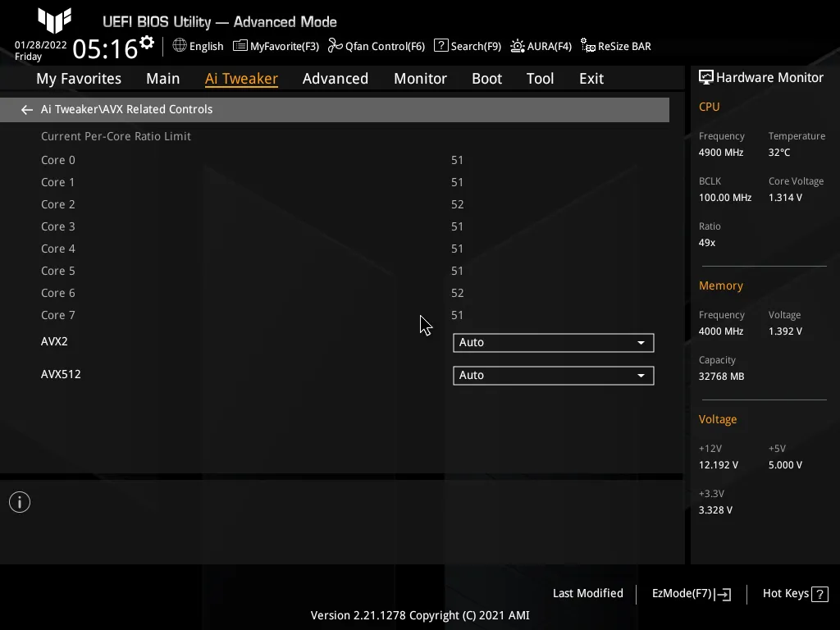Click the Core 0 row label

click(x=58, y=160)
